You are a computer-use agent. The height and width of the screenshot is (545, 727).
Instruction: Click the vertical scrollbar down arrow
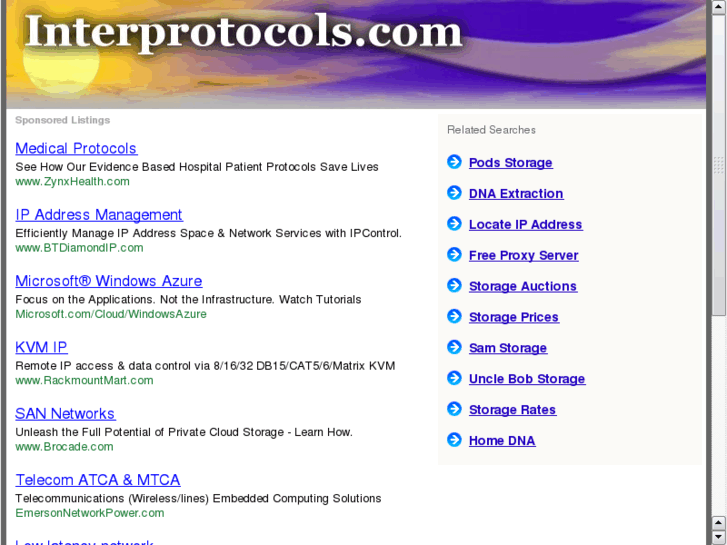pyautogui.click(x=719, y=537)
